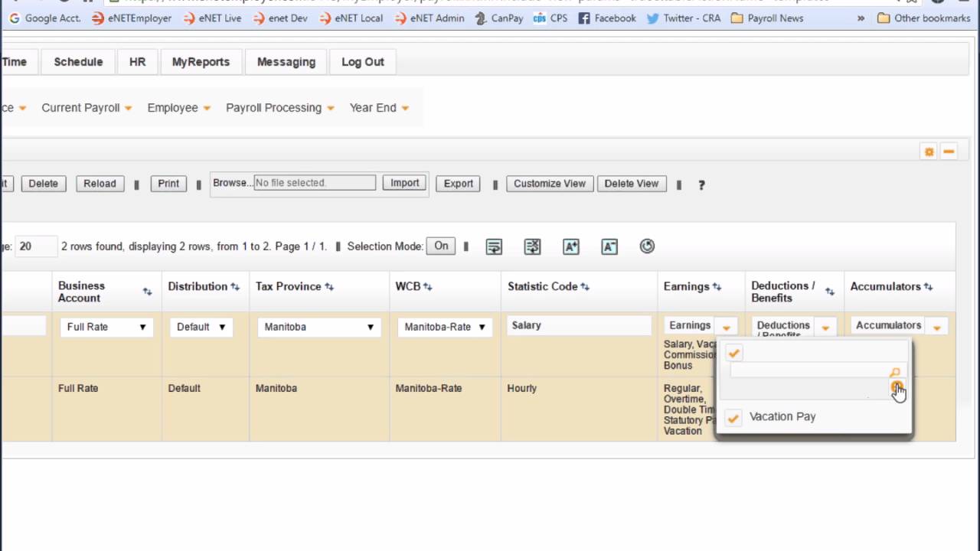Switch to the MyReports tab

201,62
